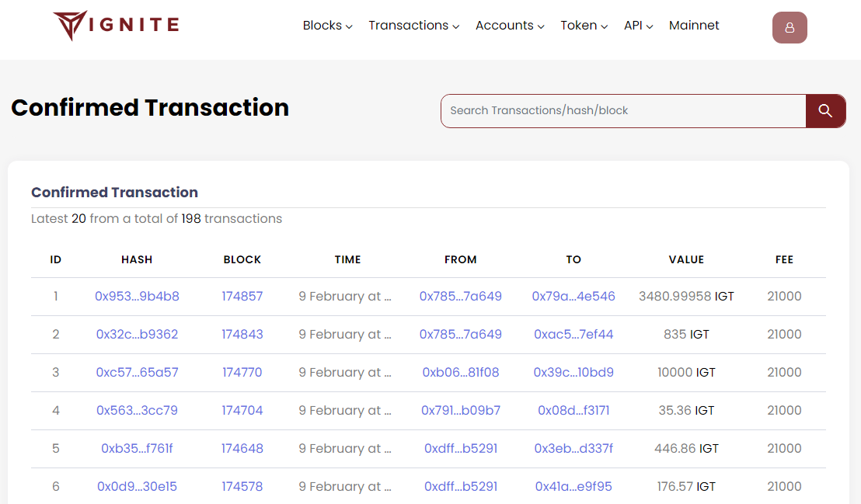
Task: View block 174843
Action: coord(242,335)
